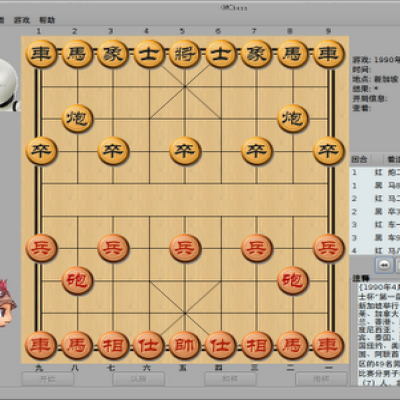Select the black pawn 卒 on file 7
This screenshot has width=400, height=400.
pyautogui.click(x=257, y=151)
